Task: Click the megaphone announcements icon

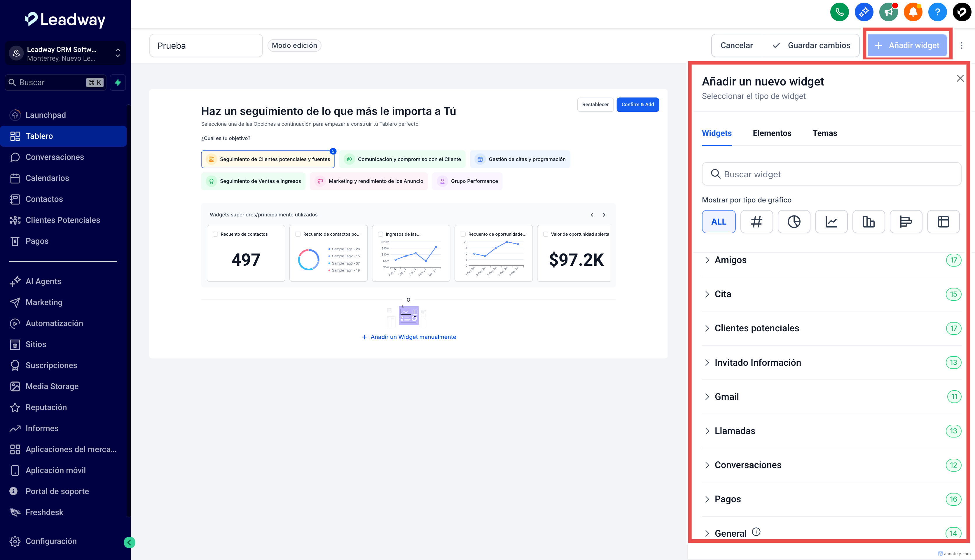Action: tap(888, 12)
